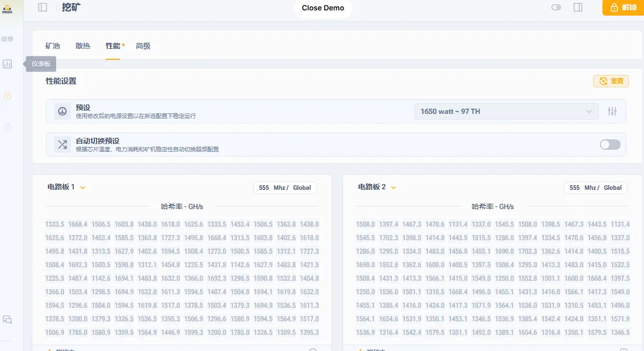Image resolution: width=644 pixels, height=351 pixels.
Task: Collapse the left sidebar panel icon
Action: click(x=43, y=7)
